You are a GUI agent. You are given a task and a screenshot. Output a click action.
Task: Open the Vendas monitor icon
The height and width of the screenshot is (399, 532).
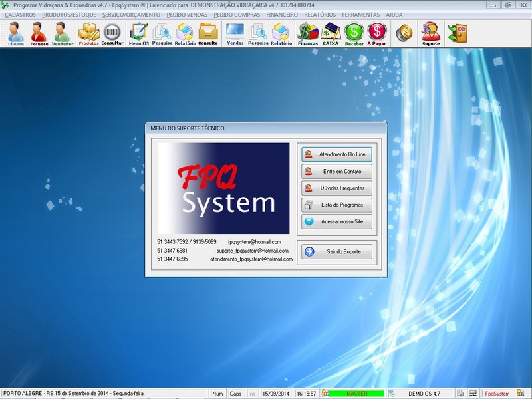235,33
